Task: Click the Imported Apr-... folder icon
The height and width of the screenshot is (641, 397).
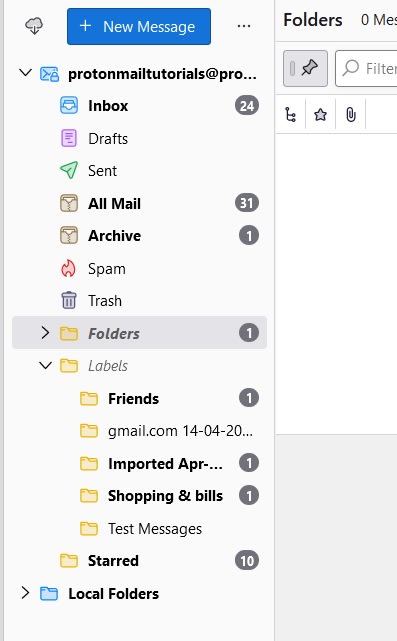Action: 89,463
